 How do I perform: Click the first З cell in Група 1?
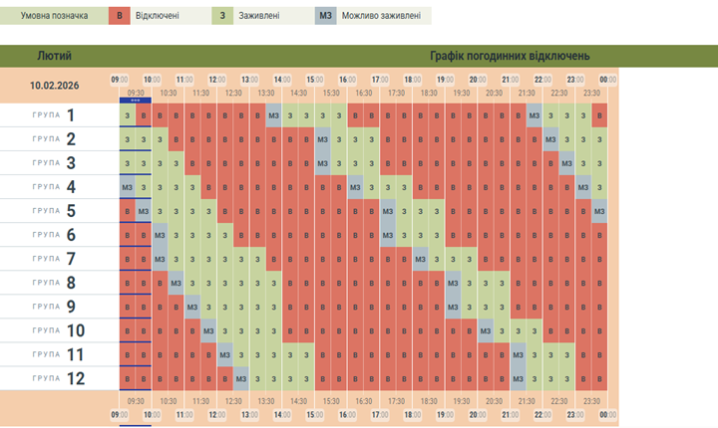pyautogui.click(x=127, y=116)
